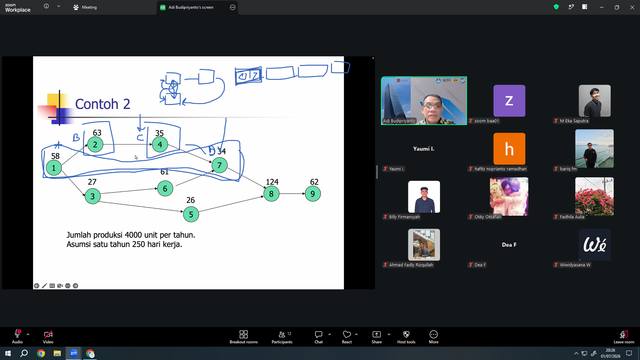Screen dimensions: 640x360
Task: Click the 'Contoh 2' slide title
Action: click(102, 104)
